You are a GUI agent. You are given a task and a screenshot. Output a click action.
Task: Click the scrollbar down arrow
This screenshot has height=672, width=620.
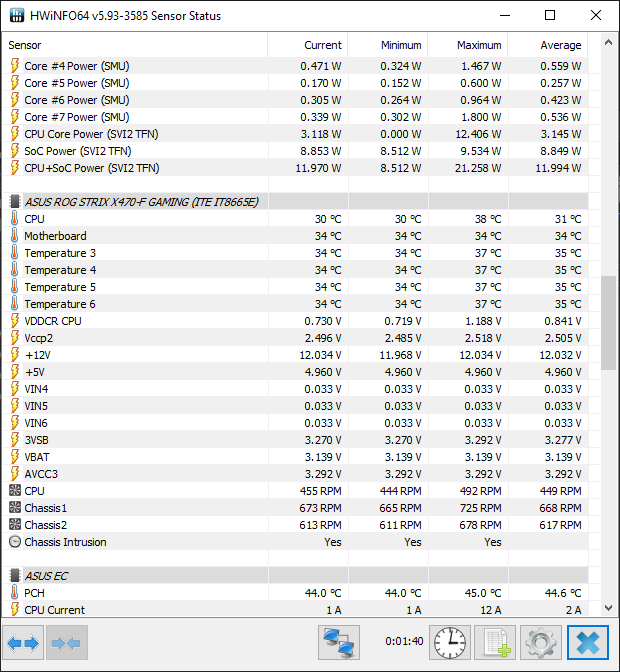(608, 608)
